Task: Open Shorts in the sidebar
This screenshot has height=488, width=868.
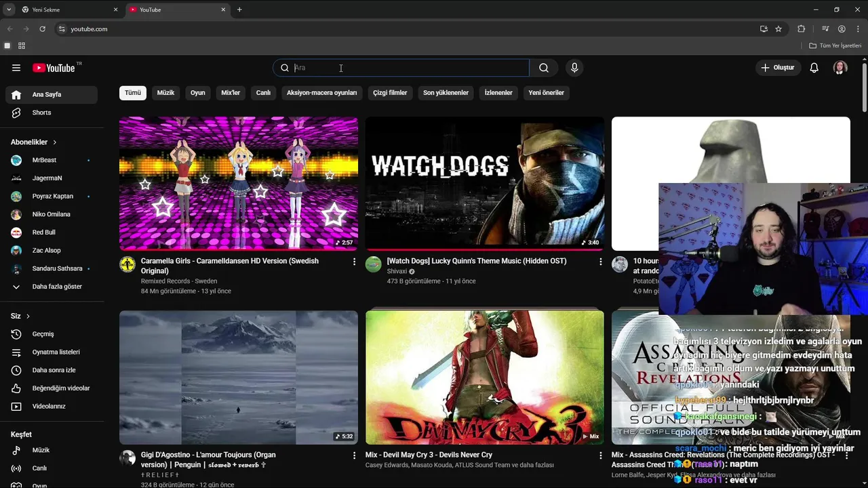Action: pos(52,113)
